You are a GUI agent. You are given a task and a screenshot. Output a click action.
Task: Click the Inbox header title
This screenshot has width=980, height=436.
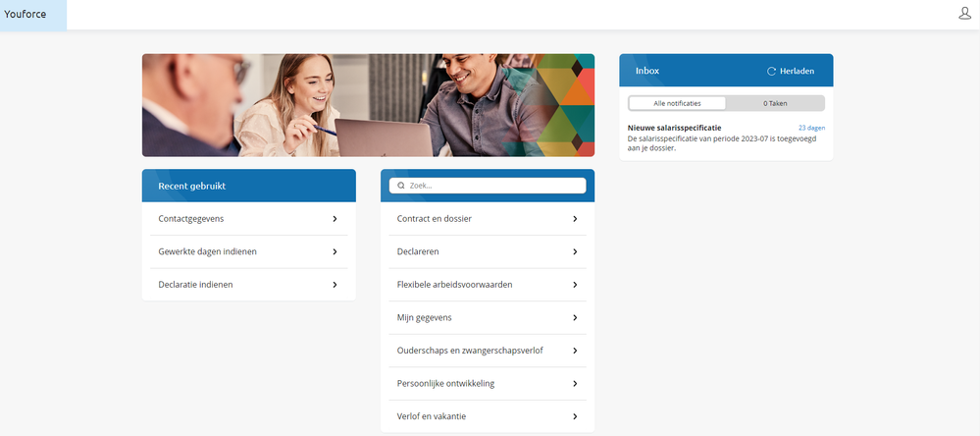pos(647,71)
